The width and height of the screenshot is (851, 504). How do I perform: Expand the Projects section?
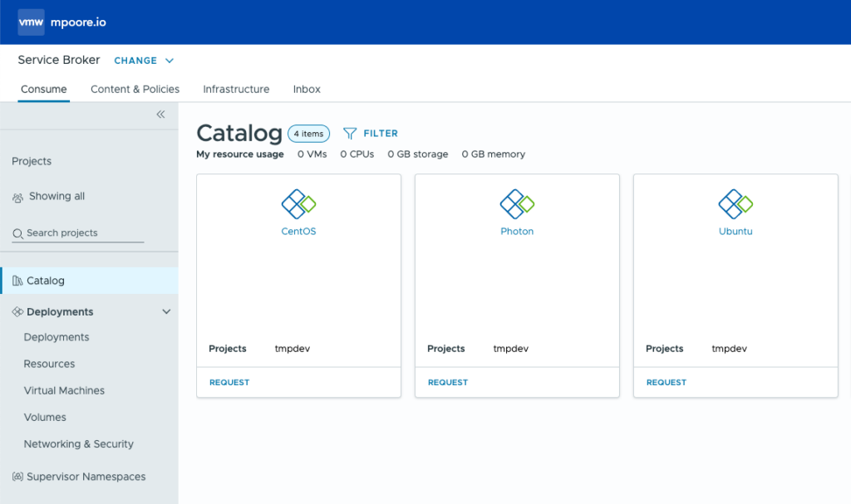(31, 161)
